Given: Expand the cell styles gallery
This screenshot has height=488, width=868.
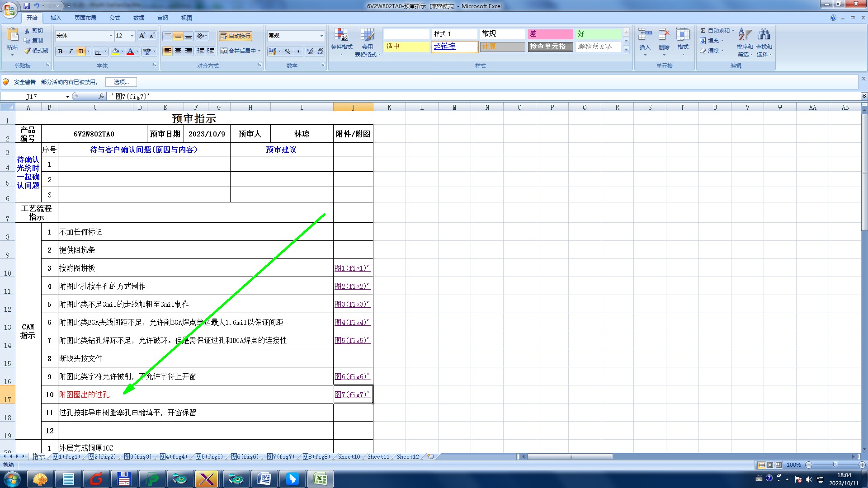Looking at the screenshot, I should pyautogui.click(x=626, y=50).
